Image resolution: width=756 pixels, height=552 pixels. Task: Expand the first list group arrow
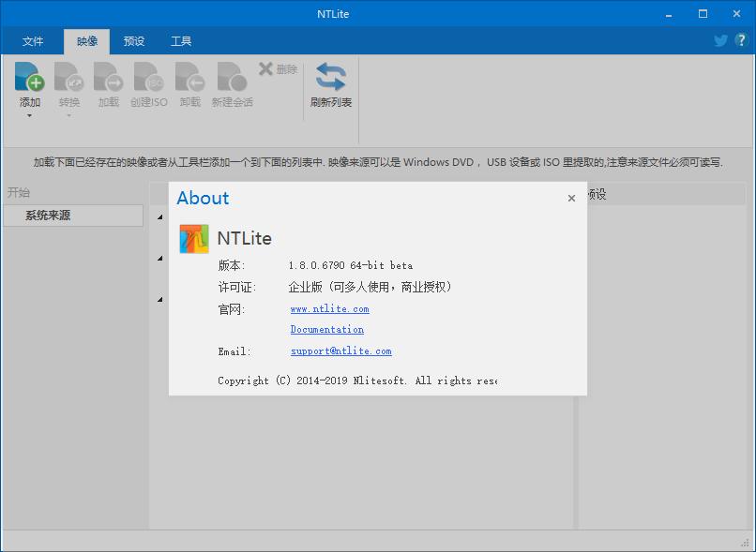159,216
